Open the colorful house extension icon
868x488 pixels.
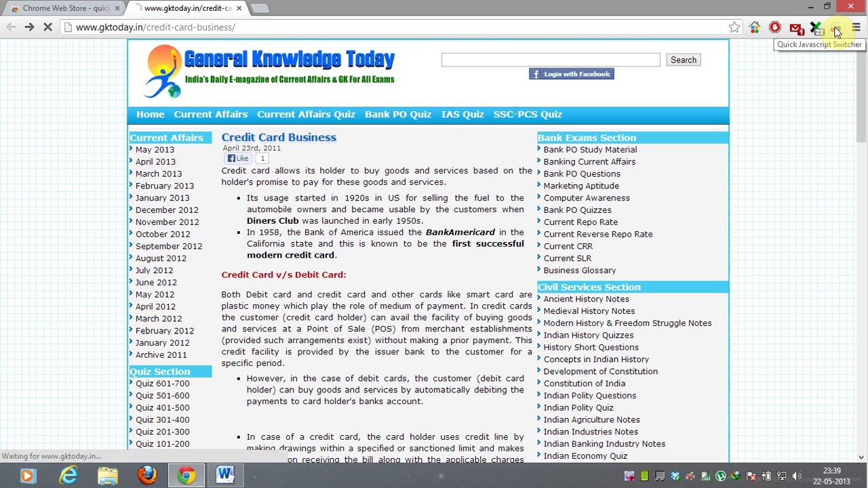coord(755,27)
